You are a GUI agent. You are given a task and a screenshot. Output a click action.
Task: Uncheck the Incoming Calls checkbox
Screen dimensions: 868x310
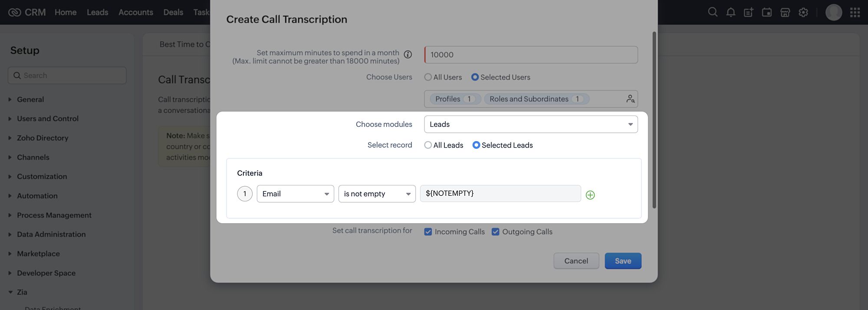click(428, 232)
